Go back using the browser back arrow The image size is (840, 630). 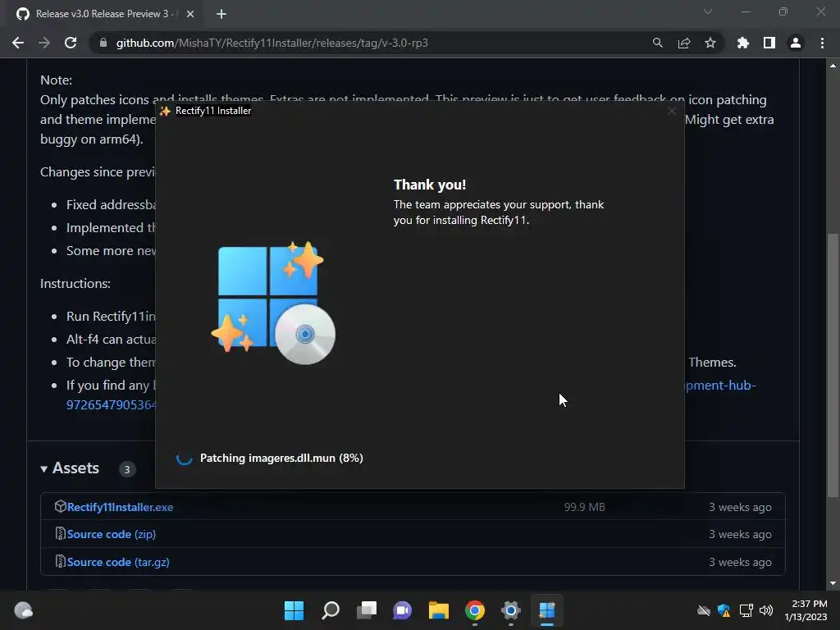(18, 43)
